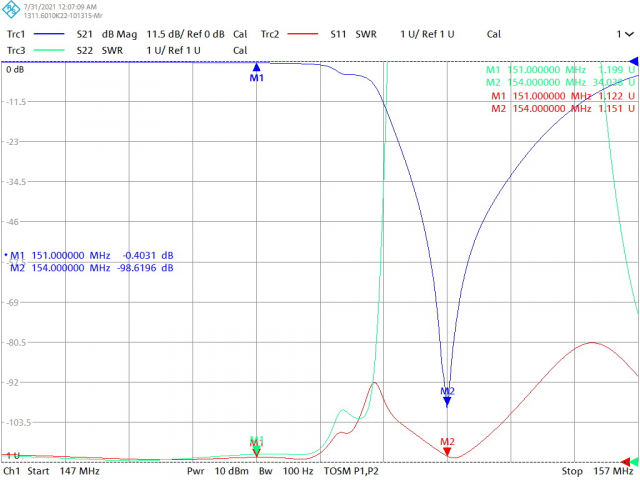Viewport: 640px width, 480px height.
Task: Click the 11.5 dB/ Ref 0 dB scale label
Action: pyautogui.click(x=185, y=34)
